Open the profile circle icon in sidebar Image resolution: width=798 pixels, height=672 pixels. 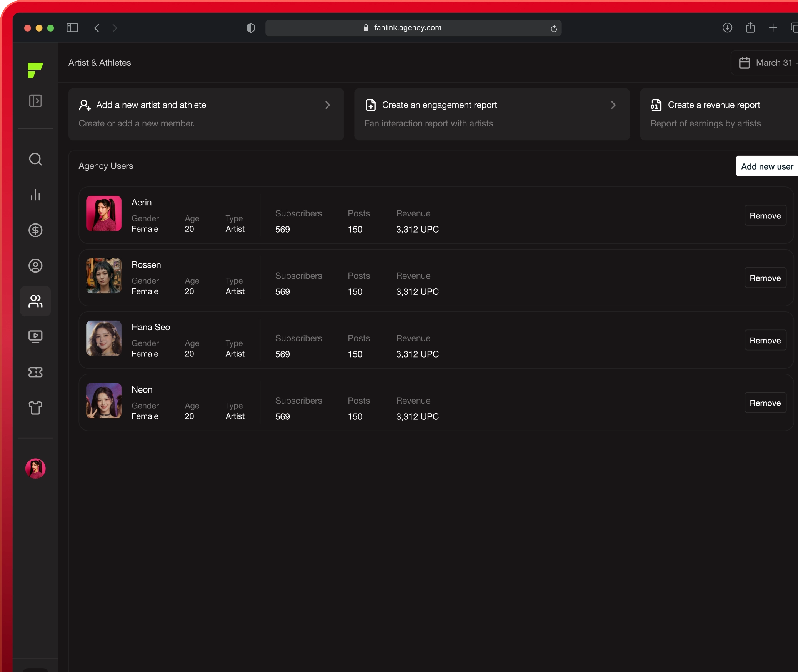coord(35,266)
